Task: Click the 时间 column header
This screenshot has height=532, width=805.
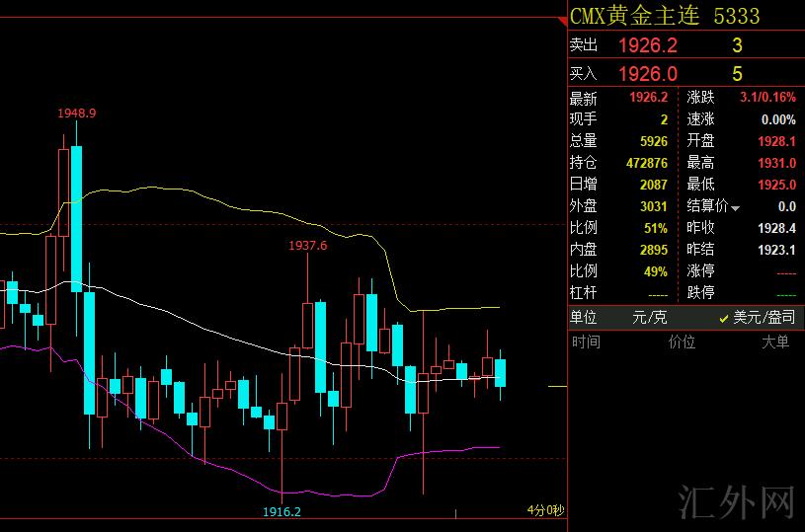Action: tap(585, 342)
